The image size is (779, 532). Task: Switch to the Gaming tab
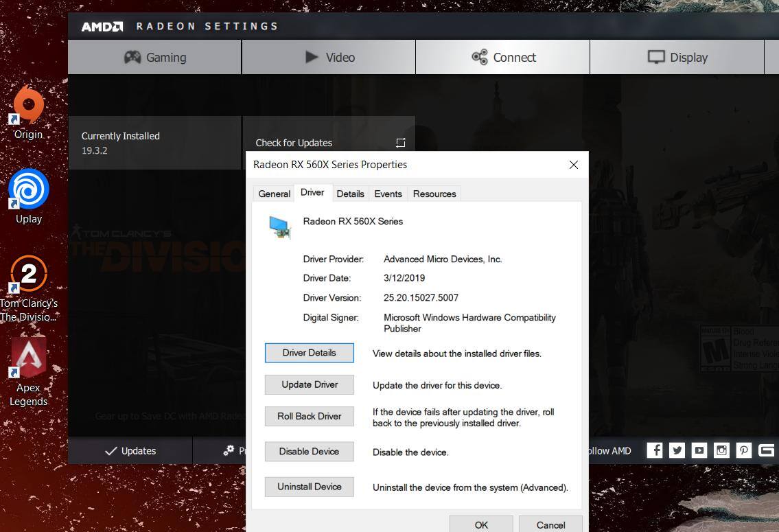pyautogui.click(x=154, y=57)
